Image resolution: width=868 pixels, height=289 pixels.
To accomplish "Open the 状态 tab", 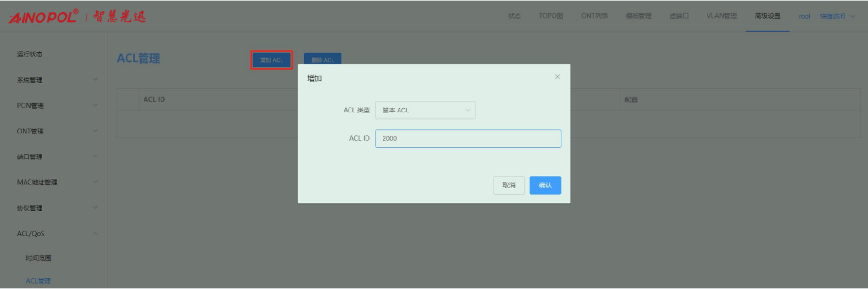I will 515,16.
